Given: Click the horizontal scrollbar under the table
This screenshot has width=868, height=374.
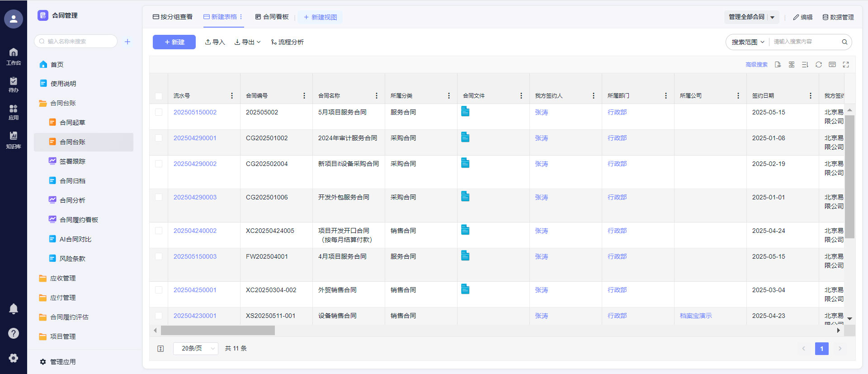Looking at the screenshot, I should [218, 331].
